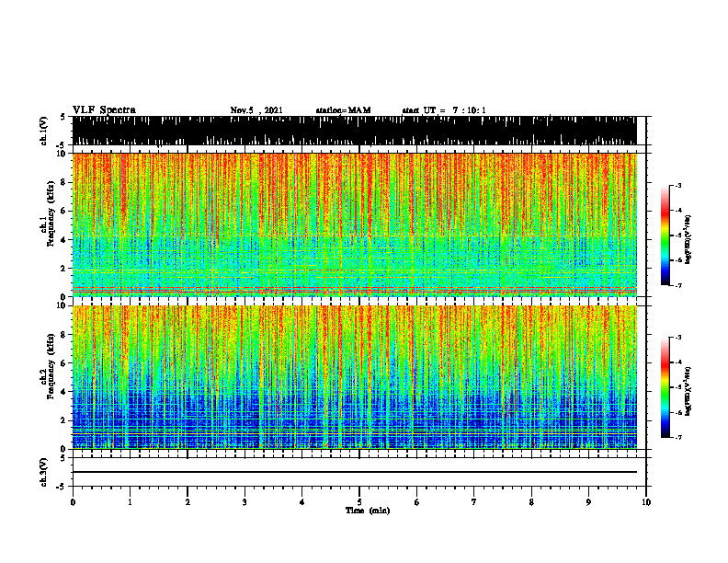Click the time-axis tick label "2"
Screen dimensions: 728x563
[188, 502]
